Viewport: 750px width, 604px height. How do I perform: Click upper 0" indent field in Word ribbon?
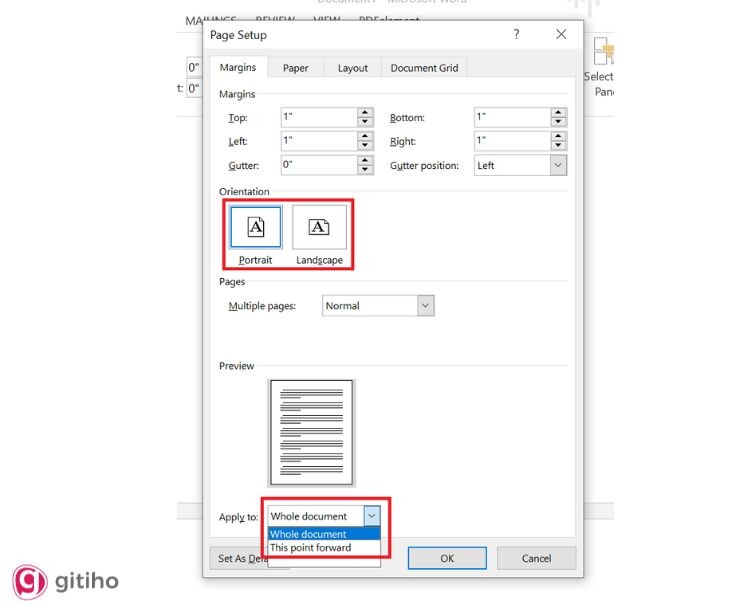[194, 67]
